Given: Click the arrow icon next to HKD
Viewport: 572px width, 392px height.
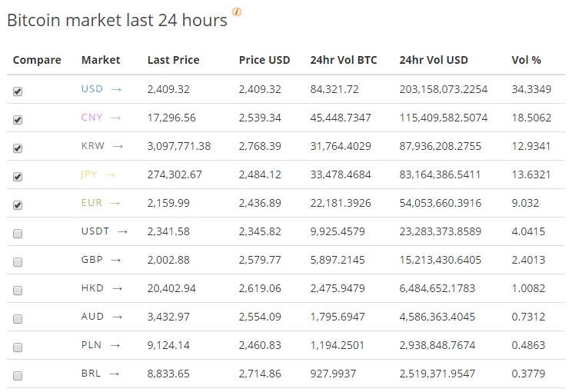Looking at the screenshot, I should click(x=117, y=288).
